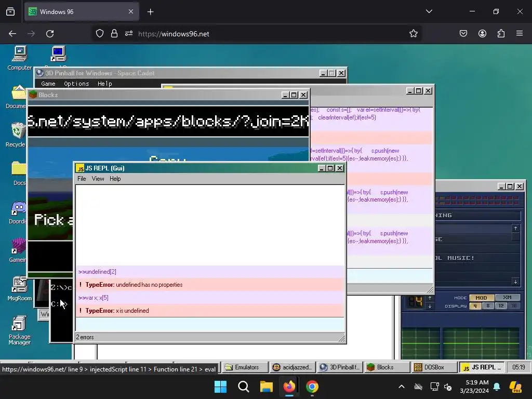Click the 'x is undefined' TypeError line
Screen dimensions: 532x399
210,311
